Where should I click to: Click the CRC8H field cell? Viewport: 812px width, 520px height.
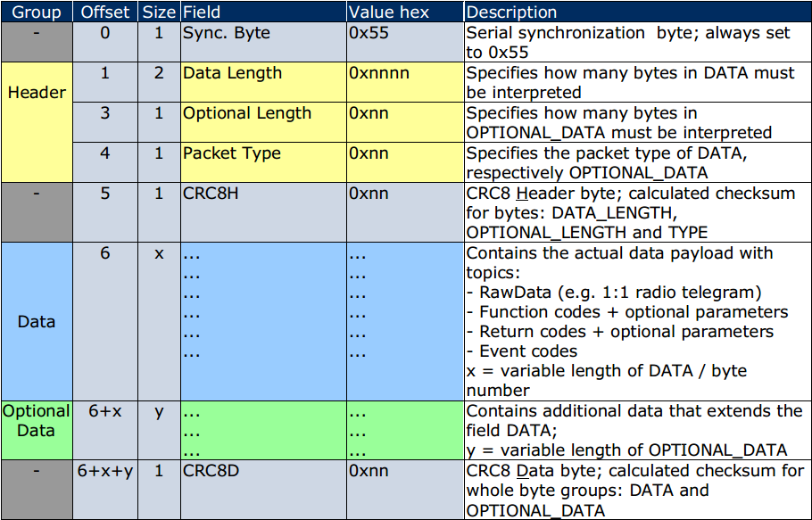211,193
